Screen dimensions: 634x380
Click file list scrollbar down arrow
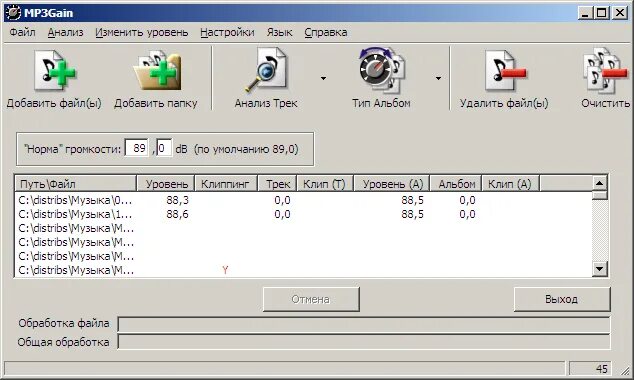tap(600, 268)
